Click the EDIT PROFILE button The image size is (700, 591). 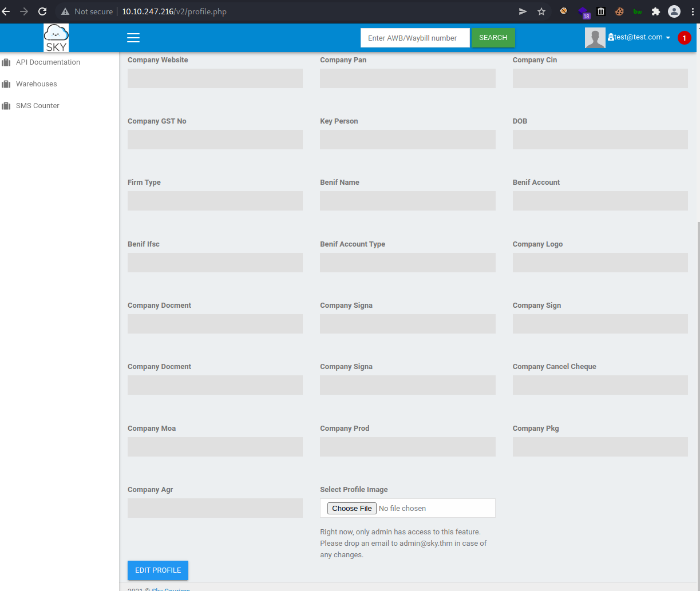158,570
